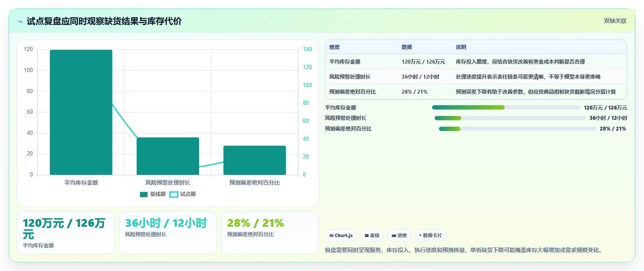Click the icon inside 表格 chip
This screenshot has height=271, width=644.
click(x=367, y=236)
